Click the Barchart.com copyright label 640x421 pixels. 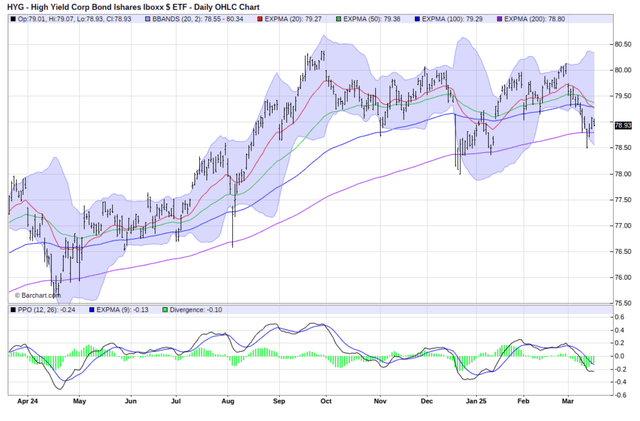pos(38,295)
